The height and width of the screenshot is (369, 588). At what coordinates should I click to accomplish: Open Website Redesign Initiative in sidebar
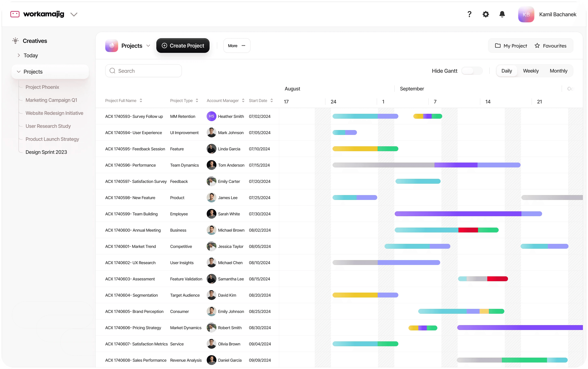(x=54, y=113)
